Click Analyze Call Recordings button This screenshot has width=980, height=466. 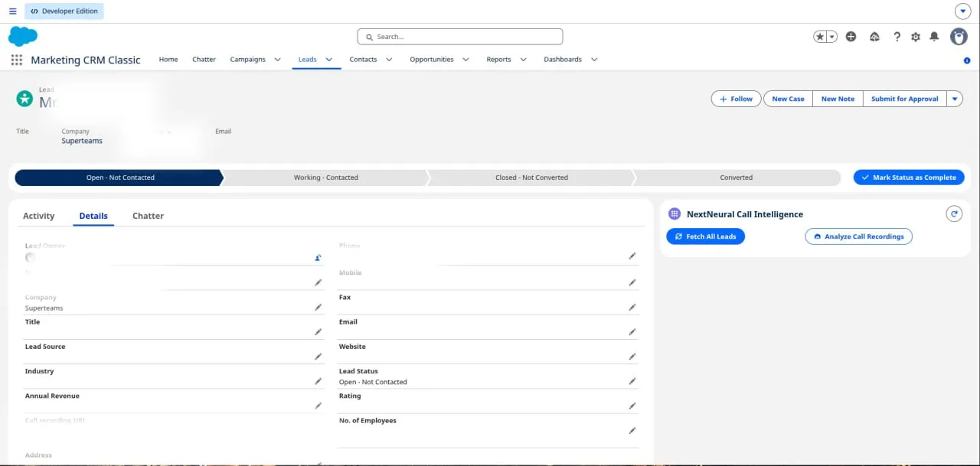click(858, 236)
